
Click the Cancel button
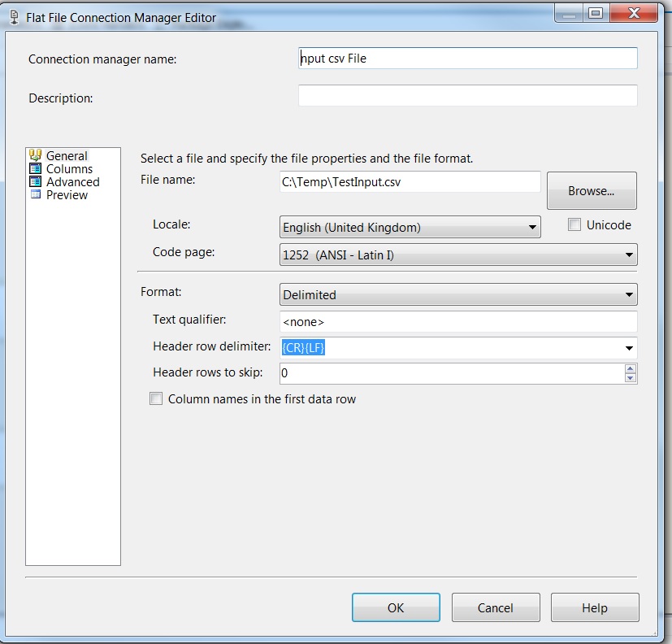[x=495, y=607]
